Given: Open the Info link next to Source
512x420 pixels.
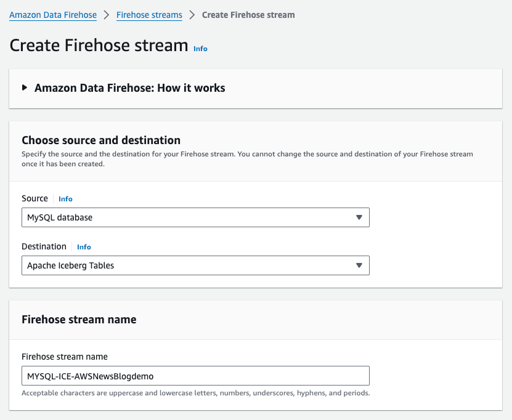Looking at the screenshot, I should pyautogui.click(x=65, y=199).
